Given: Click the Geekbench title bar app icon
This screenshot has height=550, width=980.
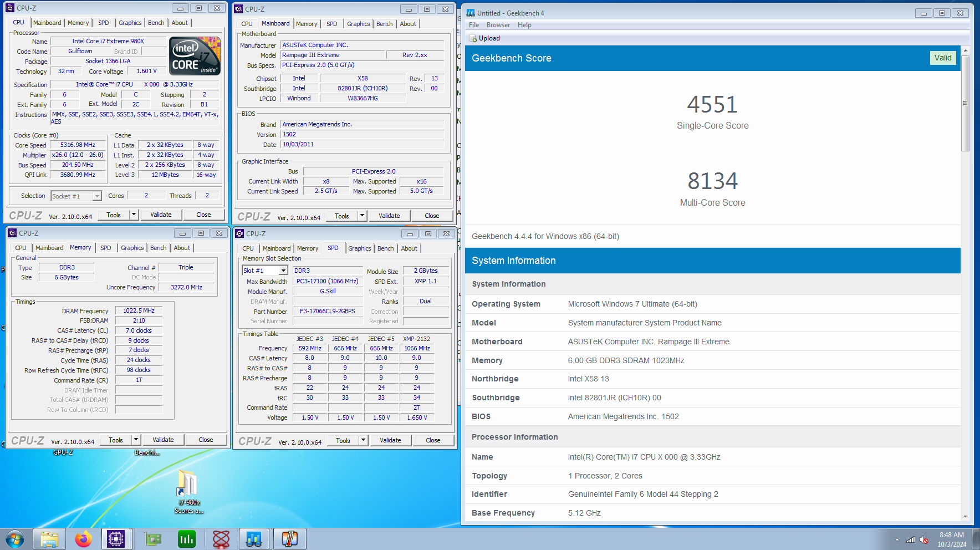Looking at the screenshot, I should coord(471,13).
